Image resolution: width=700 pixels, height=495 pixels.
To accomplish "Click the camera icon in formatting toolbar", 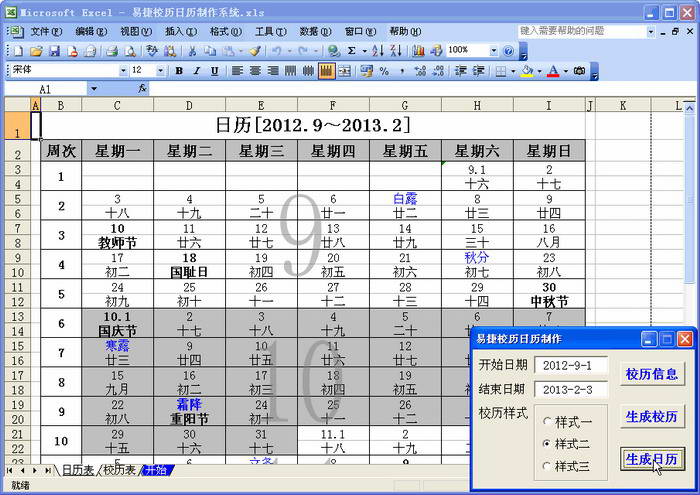I will tap(579, 71).
